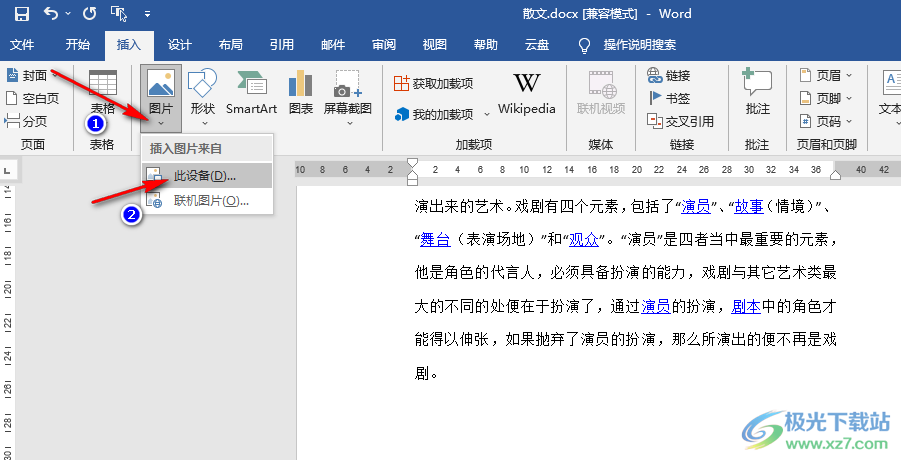Click the right indent marker on ruler
This screenshot has height=460, width=901.
(x=835, y=175)
